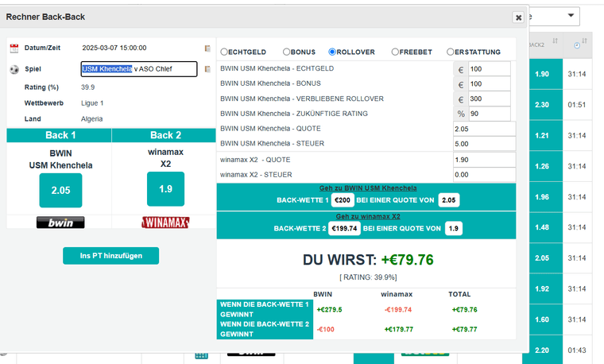604x364 pixels.
Task: Click the Back 2 odds 1.9 button
Action: click(165, 189)
